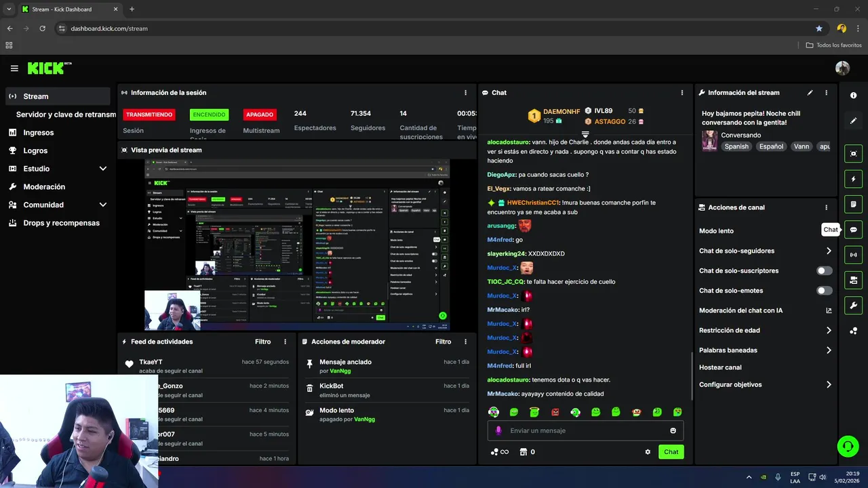The height and width of the screenshot is (488, 868).
Task: Open Chat panel three-dot menu
Action: [682, 93]
